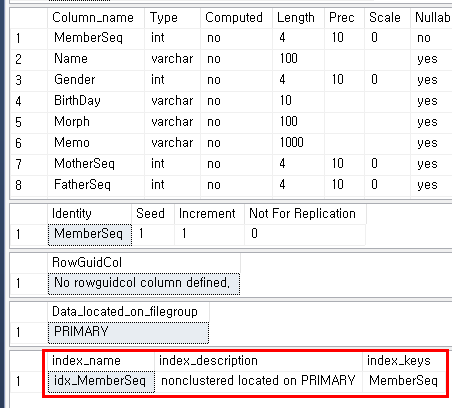This screenshot has width=452, height=408.
Task: Click the int type of the Gender row
Action: (x=172, y=80)
